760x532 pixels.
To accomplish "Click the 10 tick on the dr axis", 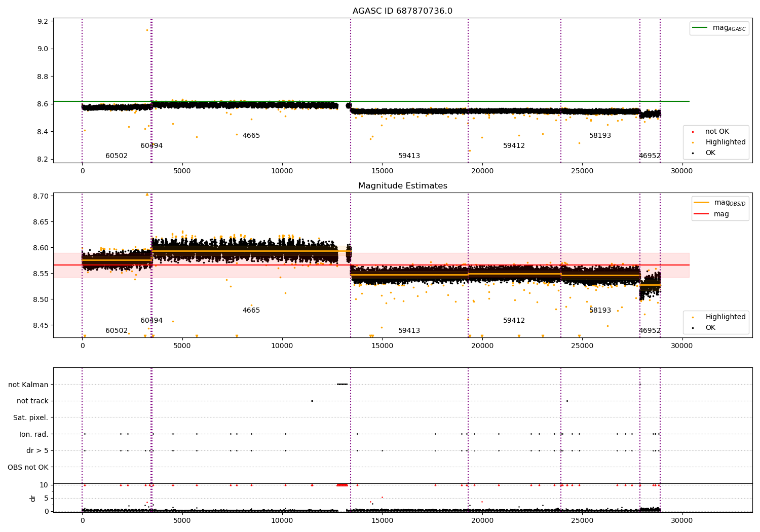I will [x=44, y=485].
